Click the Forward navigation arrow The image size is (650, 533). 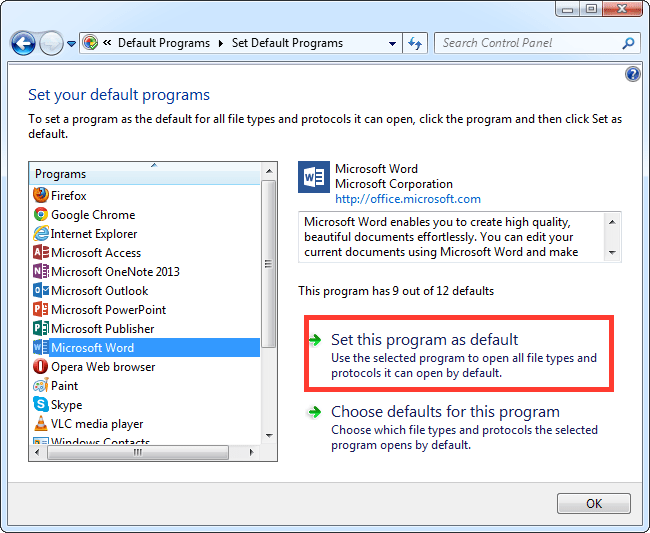pyautogui.click(x=51, y=43)
